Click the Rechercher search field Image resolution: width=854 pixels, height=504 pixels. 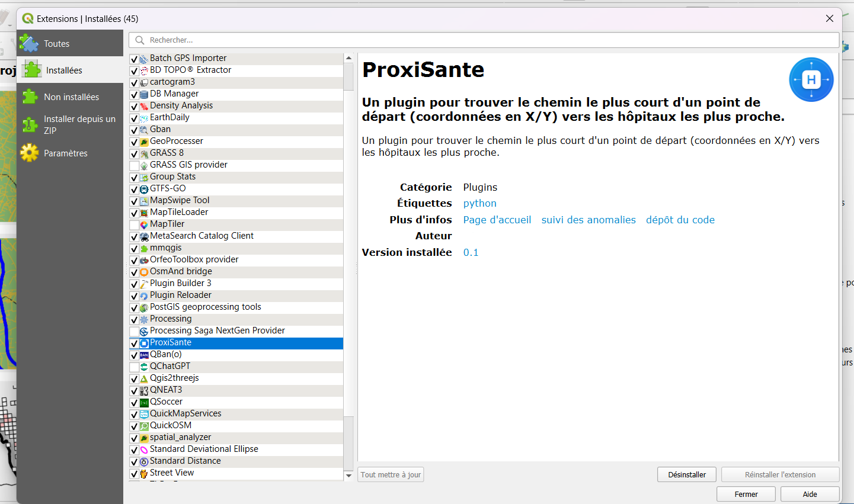click(484, 40)
